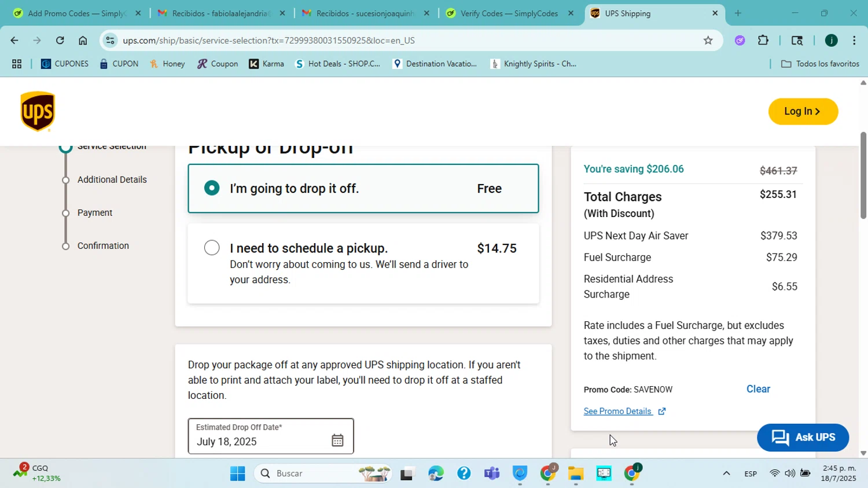This screenshot has width=868, height=488.
Task: Open volume control in system tray
Action: pos(790,474)
